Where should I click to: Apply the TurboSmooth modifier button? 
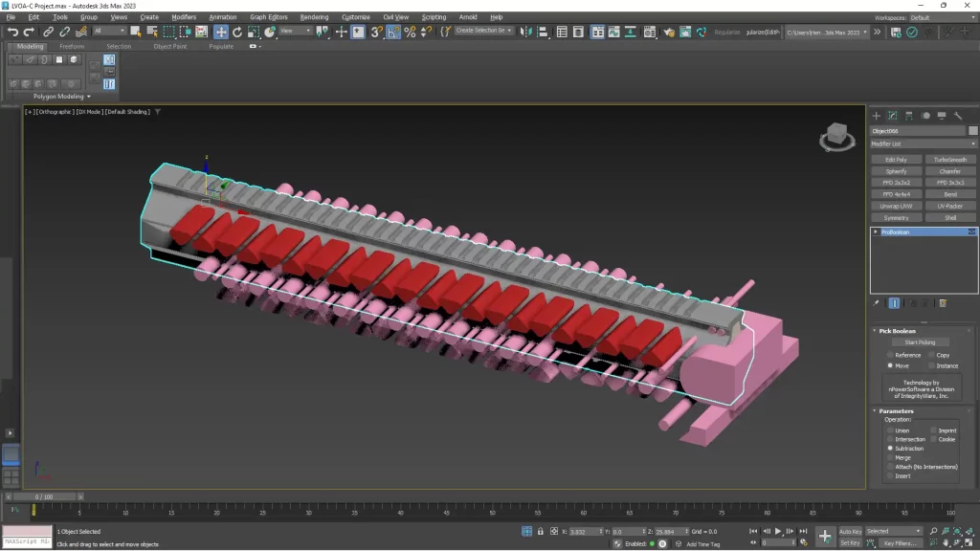coord(949,160)
